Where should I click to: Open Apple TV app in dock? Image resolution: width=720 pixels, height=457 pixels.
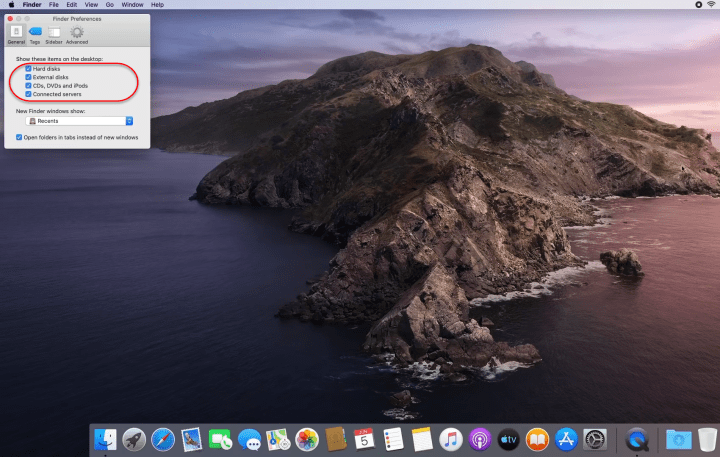tap(508, 440)
